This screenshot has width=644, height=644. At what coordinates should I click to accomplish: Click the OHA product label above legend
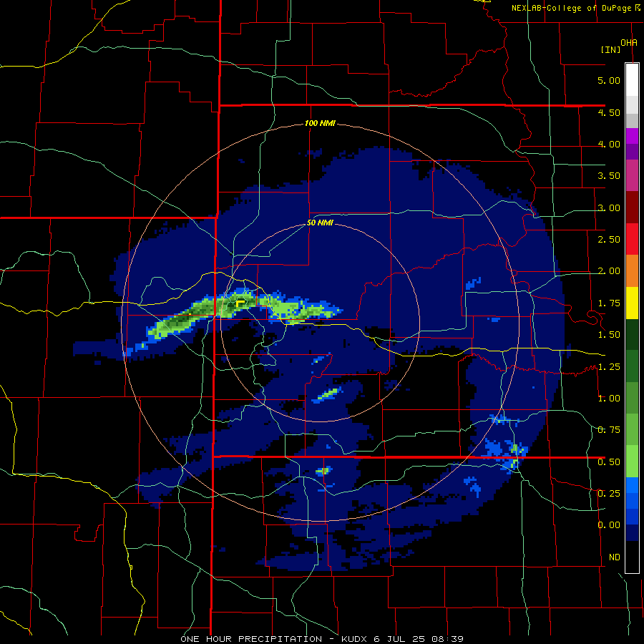point(629,43)
